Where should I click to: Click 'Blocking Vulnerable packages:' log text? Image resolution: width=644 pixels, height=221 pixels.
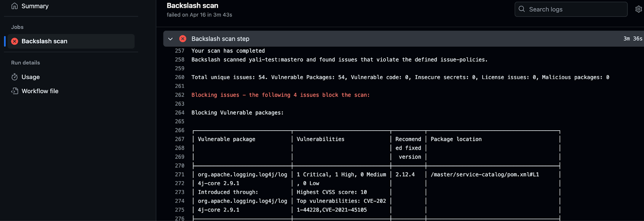coord(237,113)
